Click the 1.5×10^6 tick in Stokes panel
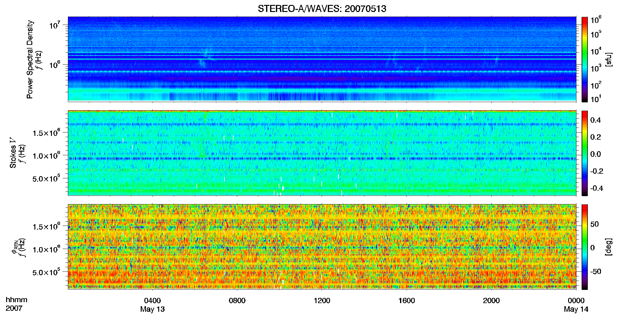Image resolution: width=644 pixels, height=332 pixels. (x=46, y=132)
